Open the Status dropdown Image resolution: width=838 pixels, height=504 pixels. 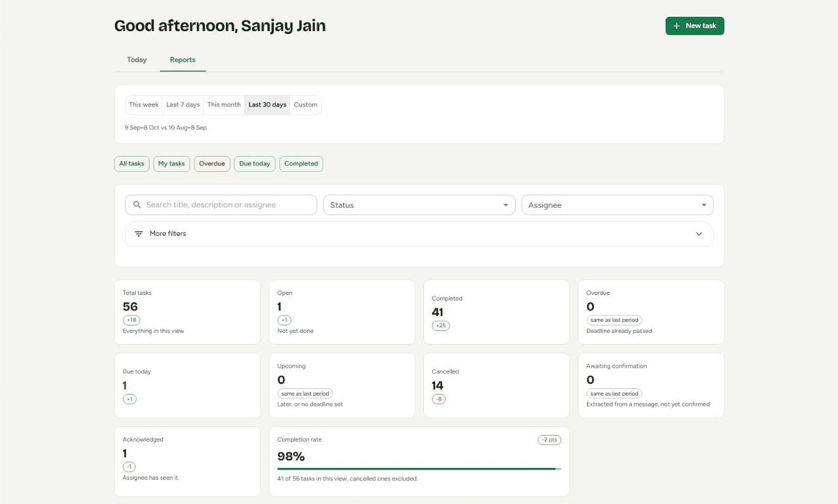coord(419,205)
